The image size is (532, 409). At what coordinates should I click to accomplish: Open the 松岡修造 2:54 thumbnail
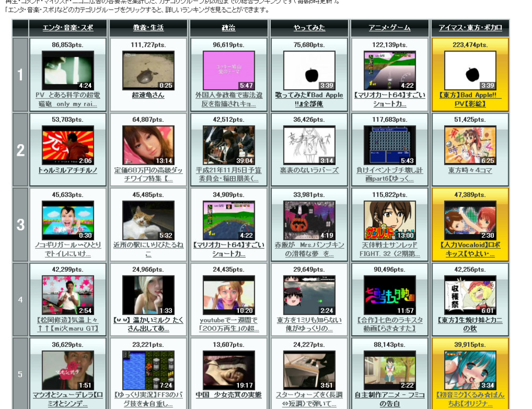68,295
